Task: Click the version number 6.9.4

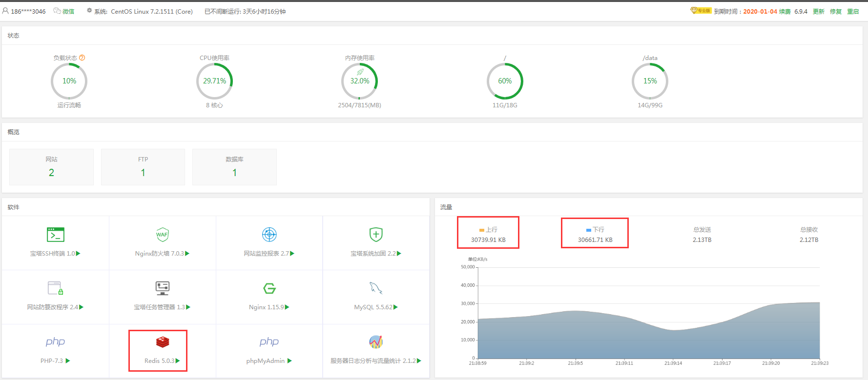Action: 801,11
